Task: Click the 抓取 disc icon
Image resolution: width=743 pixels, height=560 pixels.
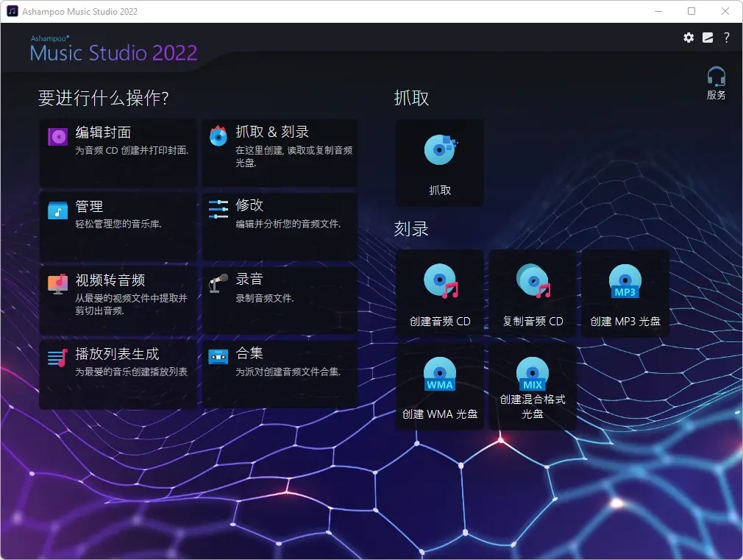Action: [x=440, y=149]
